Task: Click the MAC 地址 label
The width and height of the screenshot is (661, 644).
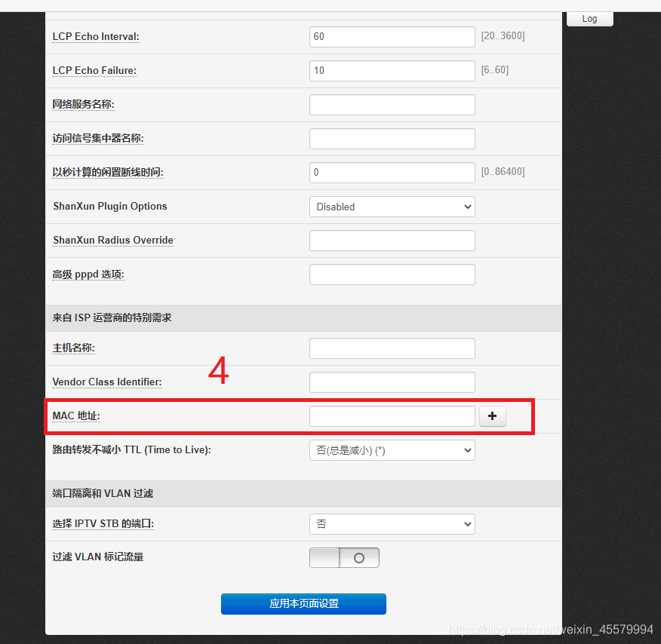Action: click(x=76, y=416)
